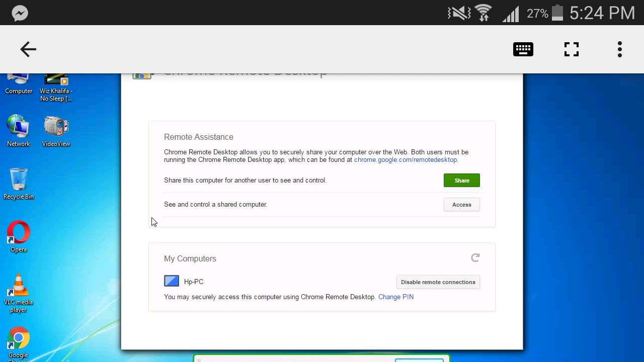Select the Hp-PC computer icon
Screen dimensions: 644x362
pos(172,281)
